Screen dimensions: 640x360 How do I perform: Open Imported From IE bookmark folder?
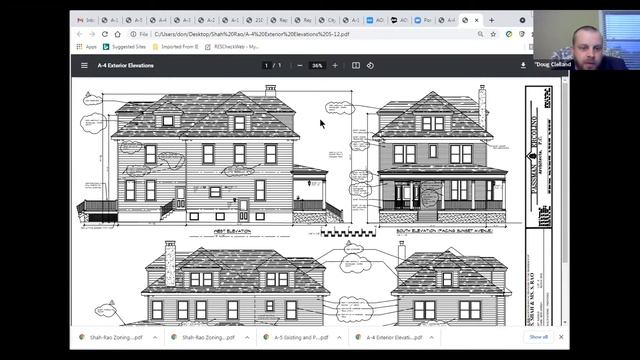click(175, 47)
